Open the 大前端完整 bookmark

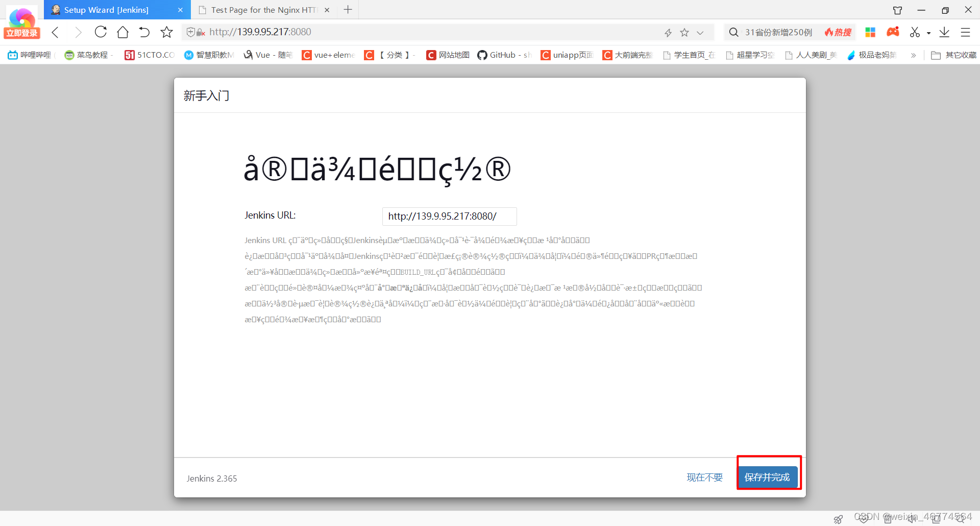click(628, 55)
